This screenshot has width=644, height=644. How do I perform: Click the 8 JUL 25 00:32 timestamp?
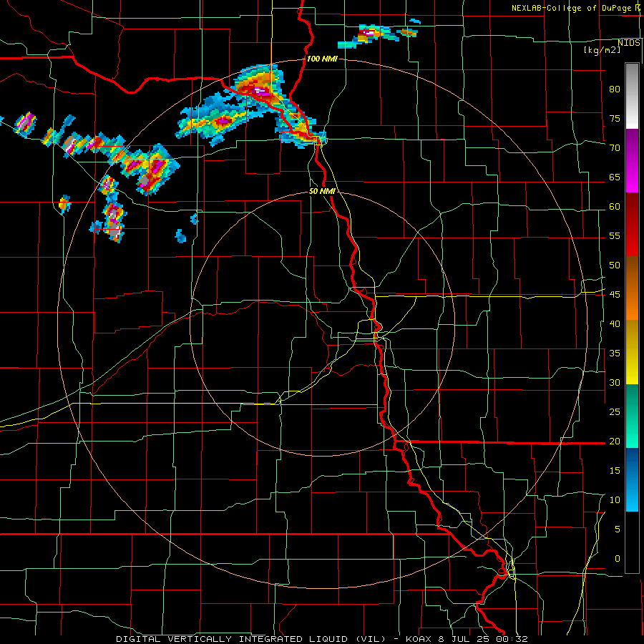tap(484, 639)
